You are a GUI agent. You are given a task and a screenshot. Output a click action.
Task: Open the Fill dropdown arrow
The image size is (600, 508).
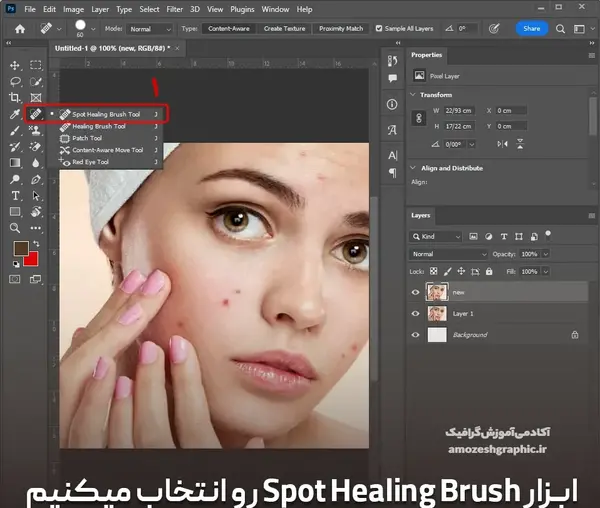point(546,272)
